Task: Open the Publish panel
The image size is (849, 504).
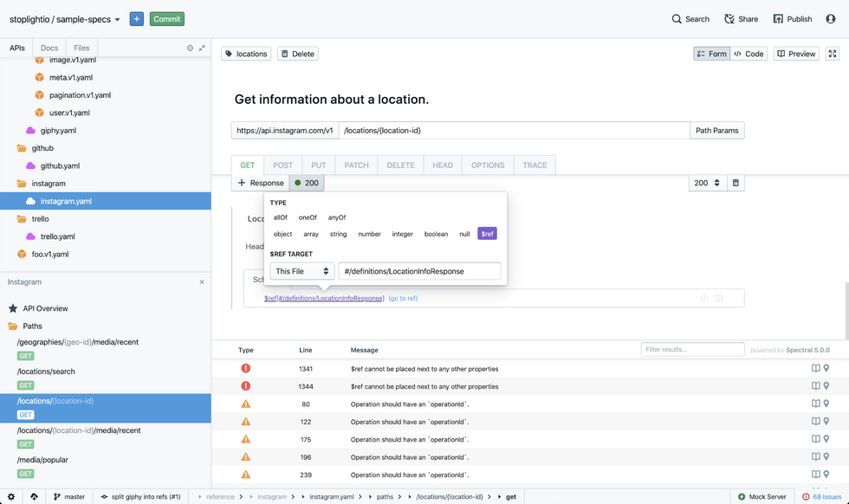Action: [x=792, y=18]
